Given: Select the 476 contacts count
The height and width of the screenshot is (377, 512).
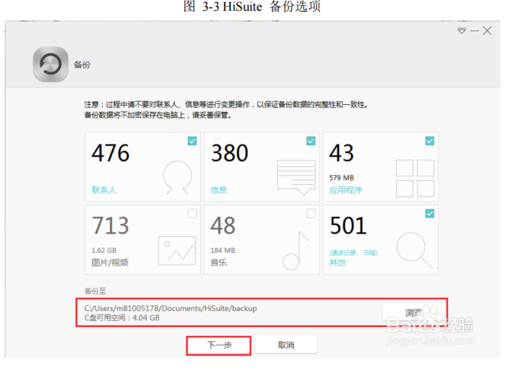Looking at the screenshot, I should coord(111,153).
